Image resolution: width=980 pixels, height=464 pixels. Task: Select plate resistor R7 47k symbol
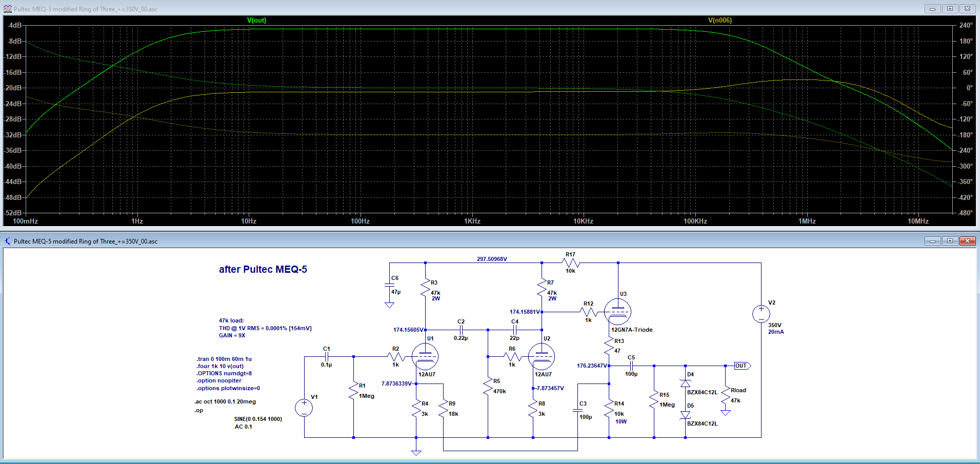click(x=542, y=288)
